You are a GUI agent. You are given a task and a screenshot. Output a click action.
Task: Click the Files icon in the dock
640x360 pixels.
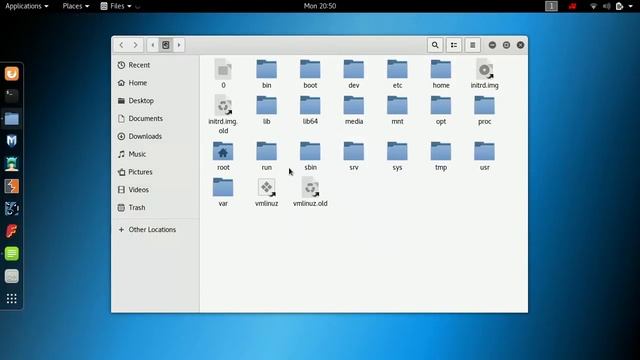12,119
